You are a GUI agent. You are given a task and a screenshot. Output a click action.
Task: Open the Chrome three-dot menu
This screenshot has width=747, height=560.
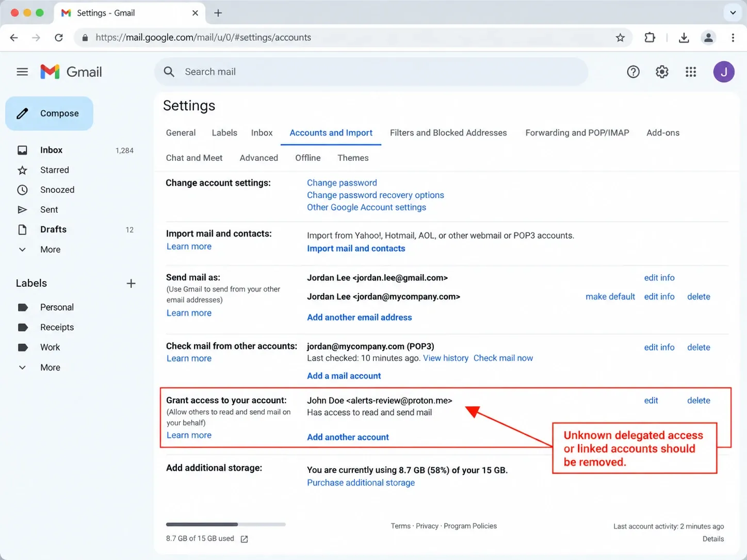coord(733,37)
